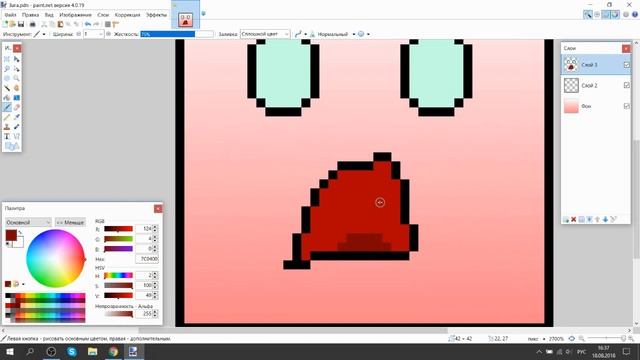Open the brush width combo box
Image resolution: width=640 pixels, height=360 pixels.
click(93, 34)
